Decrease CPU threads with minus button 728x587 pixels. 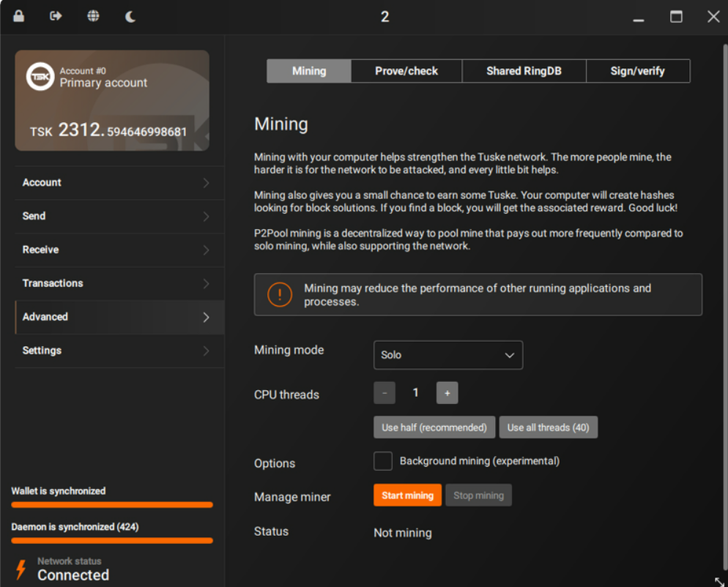pos(385,393)
